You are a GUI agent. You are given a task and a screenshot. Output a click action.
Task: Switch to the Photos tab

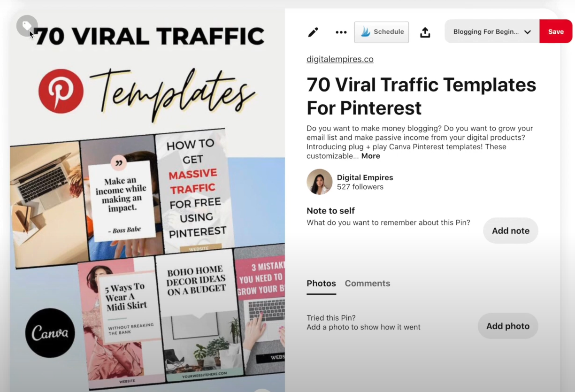tap(321, 284)
